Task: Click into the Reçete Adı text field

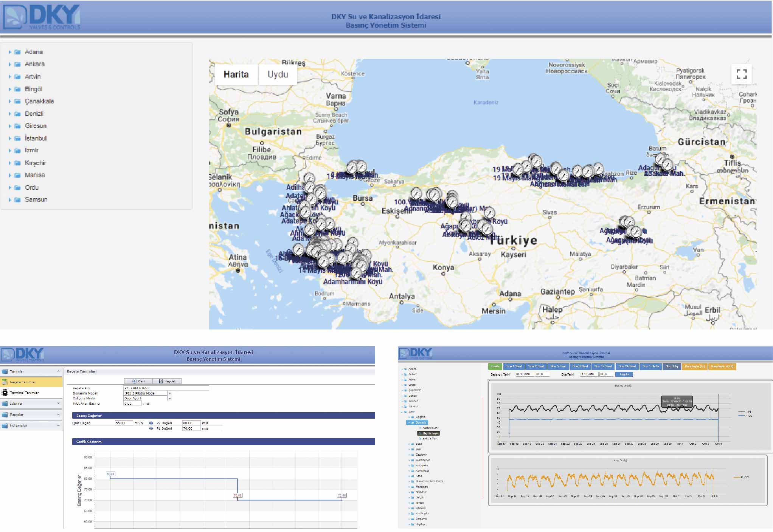Action: tap(166, 388)
